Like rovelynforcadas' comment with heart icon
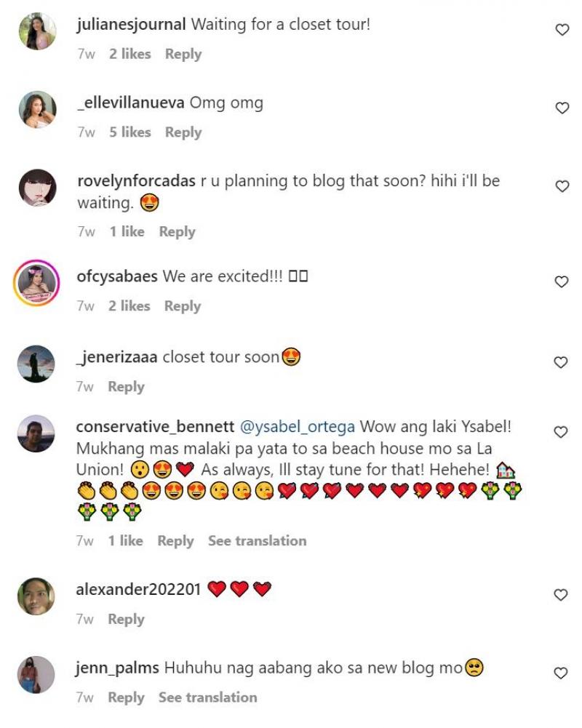Viewport: 582px width, 728px height. pos(562,187)
